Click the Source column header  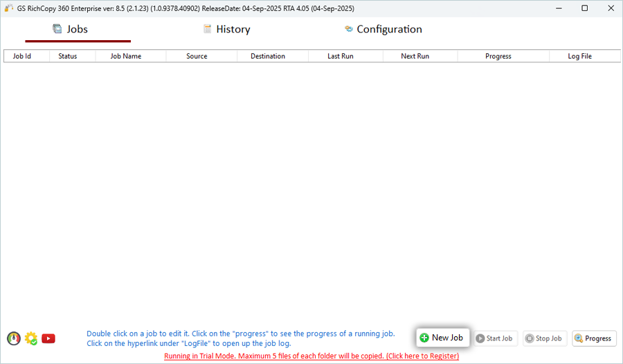[197, 56]
